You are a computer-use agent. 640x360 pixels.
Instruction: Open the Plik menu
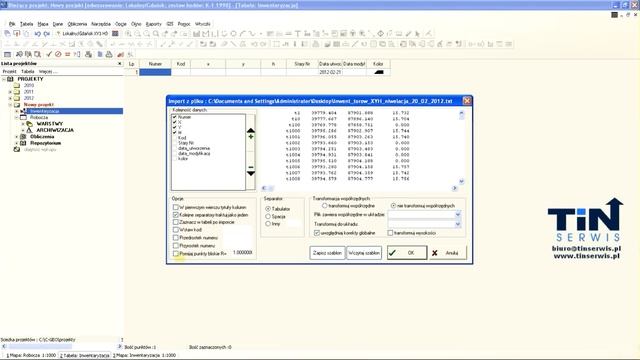12,24
